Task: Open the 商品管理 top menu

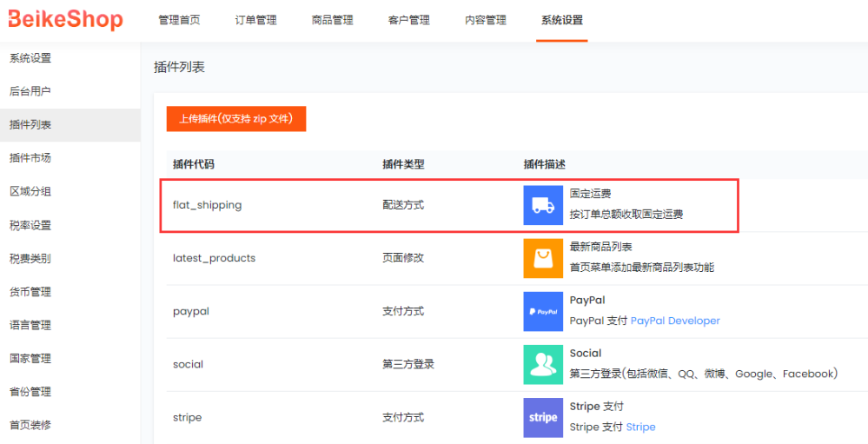Action: pyautogui.click(x=332, y=21)
